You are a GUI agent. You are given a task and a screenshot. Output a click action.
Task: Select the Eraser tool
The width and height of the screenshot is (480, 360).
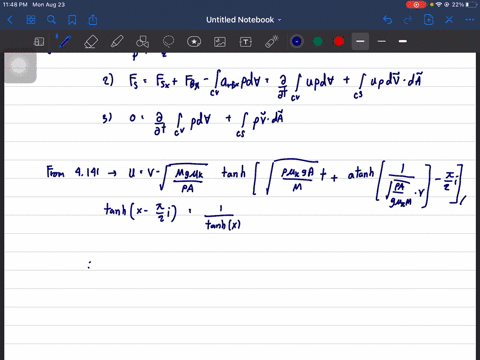pyautogui.click(x=91, y=42)
